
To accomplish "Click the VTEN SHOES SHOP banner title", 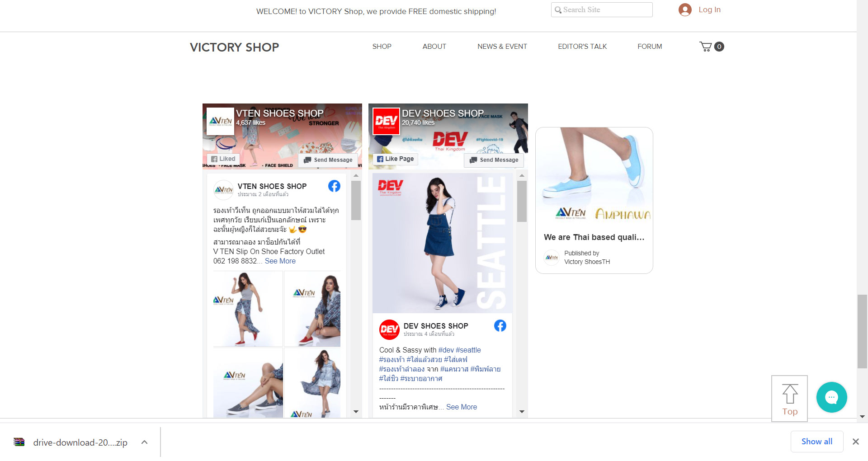I will [x=279, y=113].
